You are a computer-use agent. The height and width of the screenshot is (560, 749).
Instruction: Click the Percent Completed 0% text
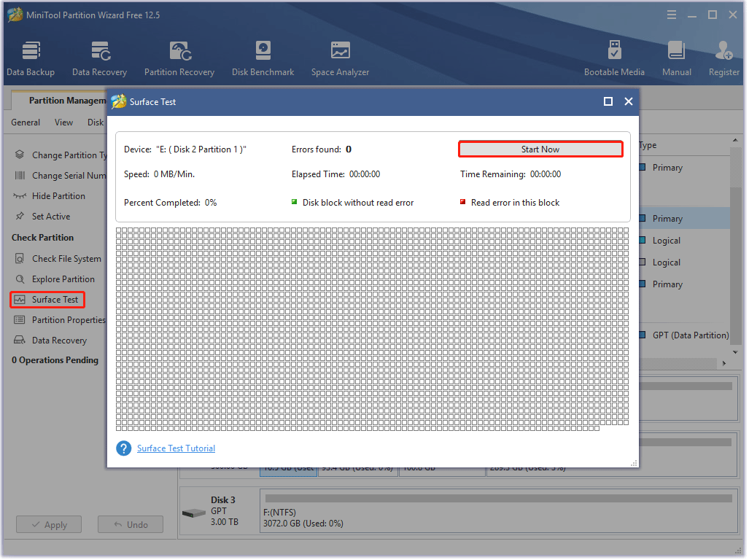pos(171,203)
